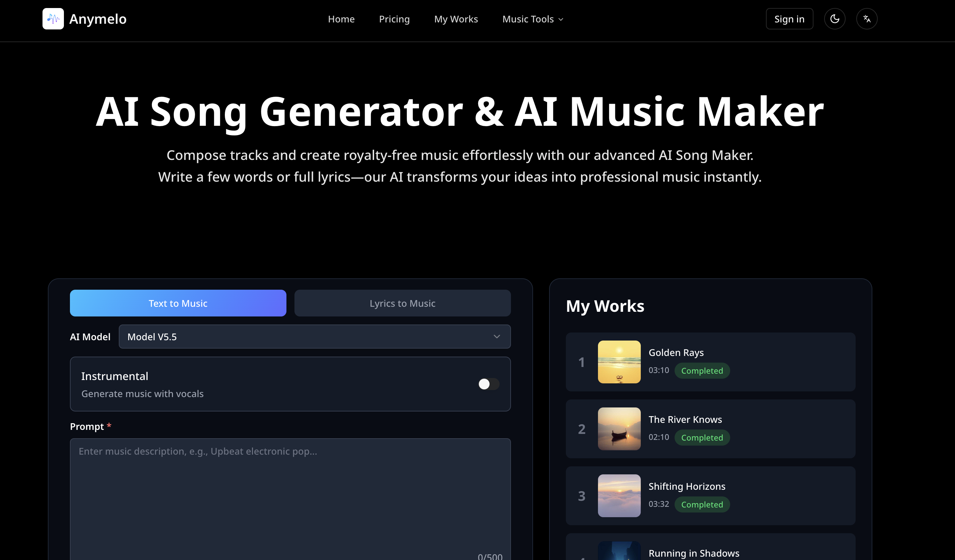Click the Running in Shadows song title

(x=694, y=553)
